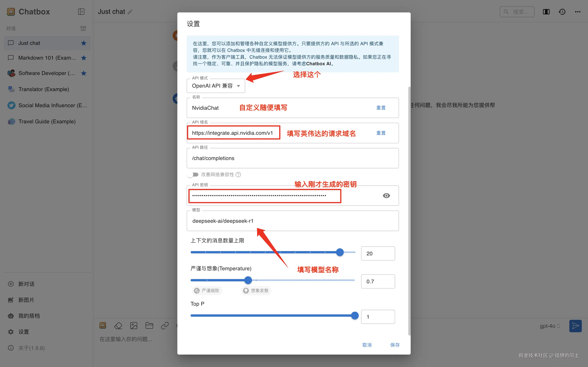Click the blue send message button
Viewport: 588px width, 367px height.
pyautogui.click(x=575, y=326)
